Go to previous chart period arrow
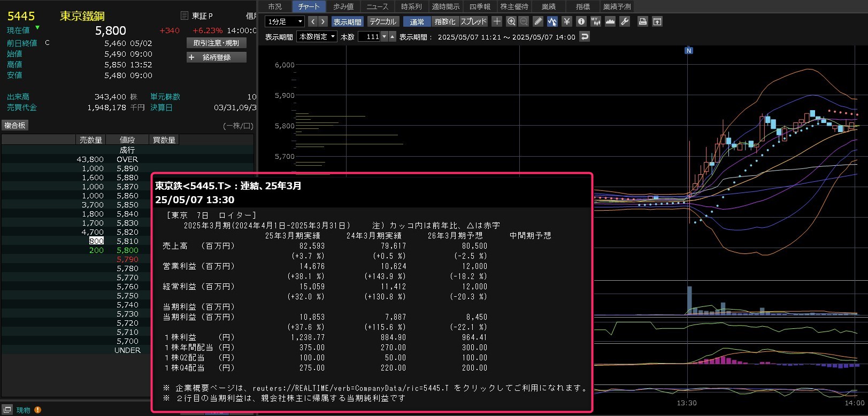The image size is (868, 416). tap(313, 21)
